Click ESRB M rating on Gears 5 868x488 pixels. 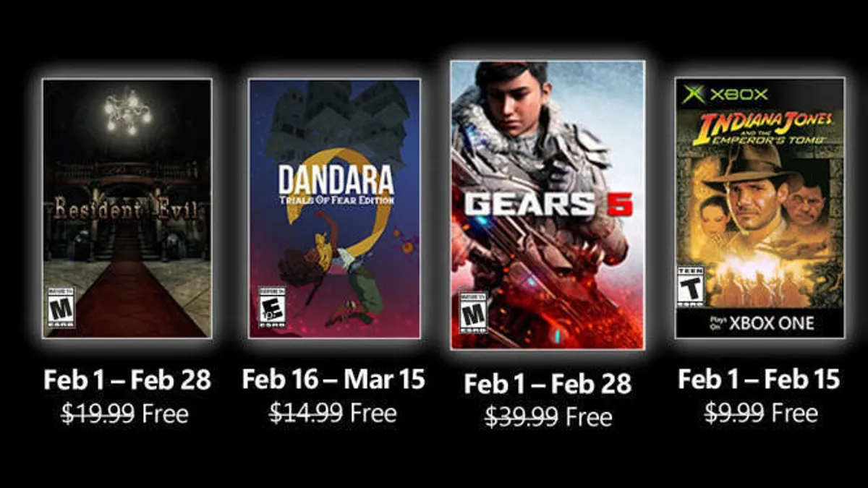pos(474,313)
